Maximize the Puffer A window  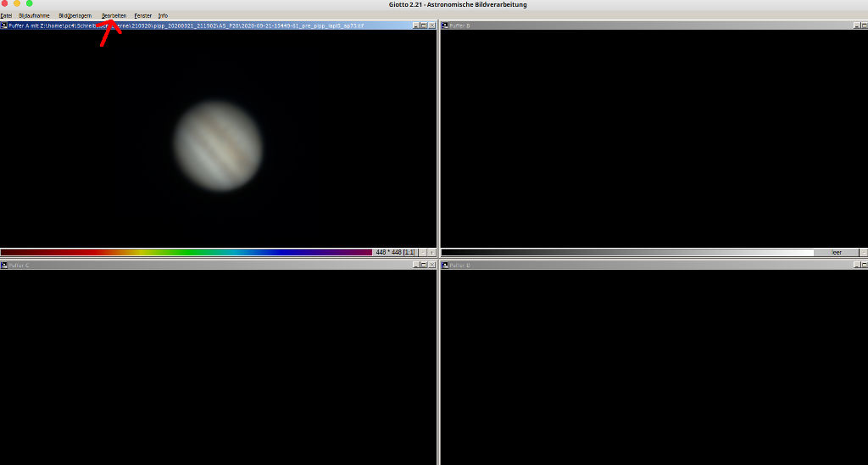click(424, 25)
